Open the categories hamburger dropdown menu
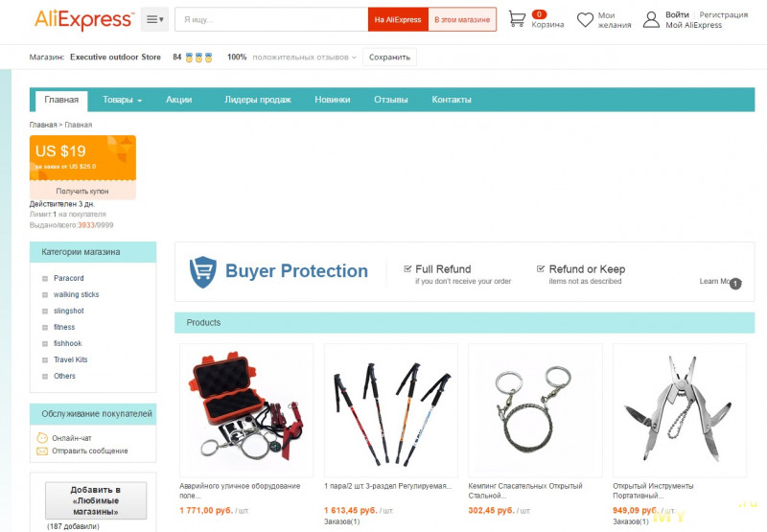The image size is (767, 532). tap(154, 19)
